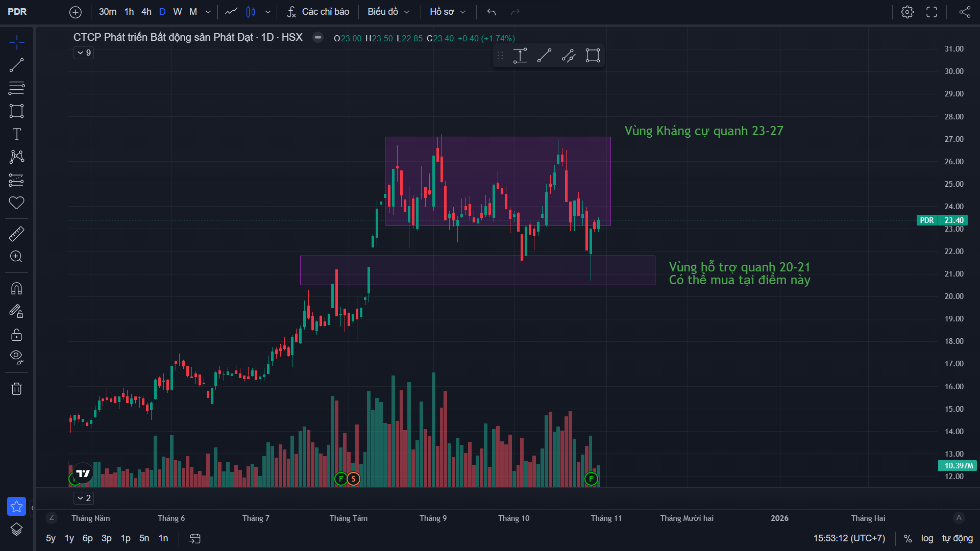Screen dimensions: 980x551
Task: Toggle the log scale option
Action: pos(927,538)
